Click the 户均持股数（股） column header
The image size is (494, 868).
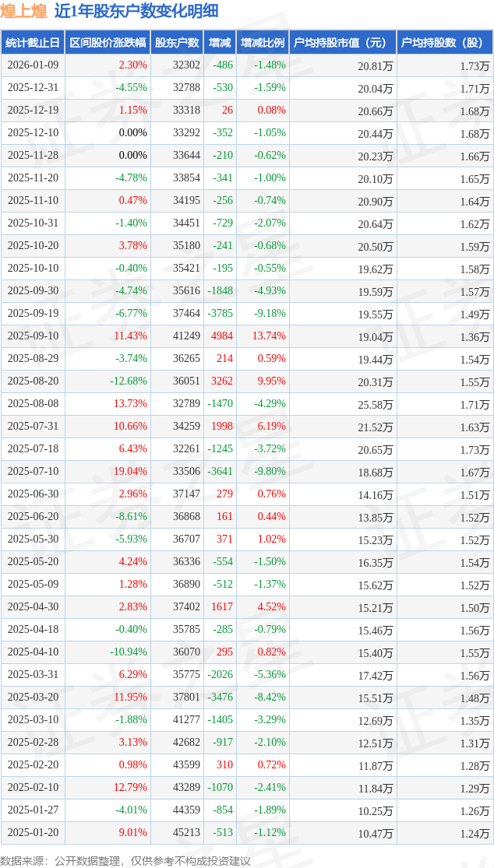point(445,43)
